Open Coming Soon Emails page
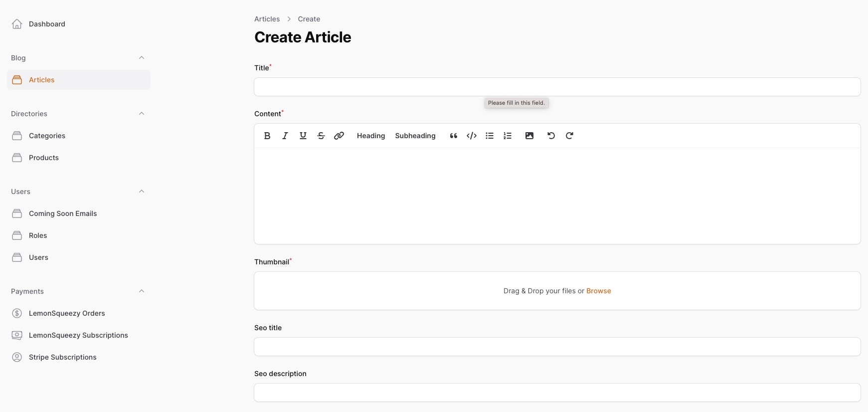 coord(79,213)
